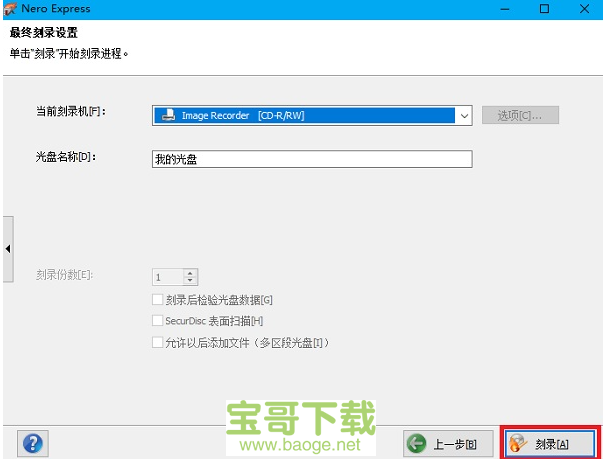The width and height of the screenshot is (603, 461).
Task: Click the 刻录份数 number field
Action: pos(168,277)
